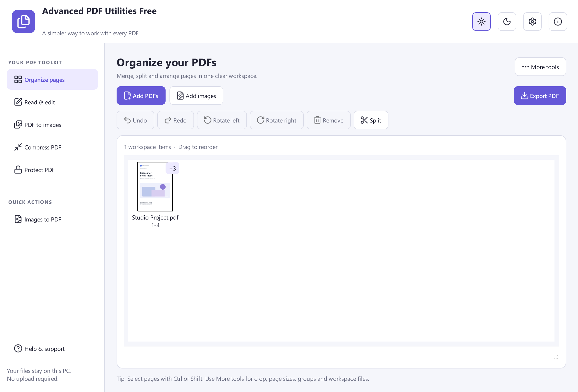578x392 pixels.
Task: Select Organize pages in toolkit
Action: tap(52, 80)
